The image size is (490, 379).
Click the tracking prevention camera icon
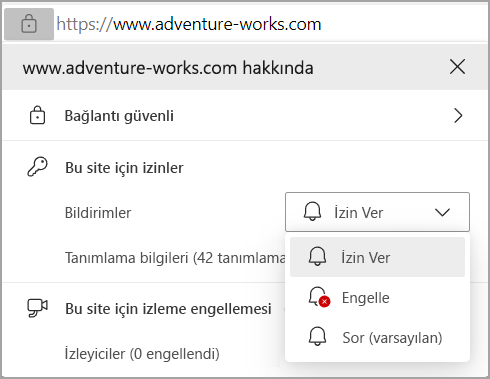[37, 308]
